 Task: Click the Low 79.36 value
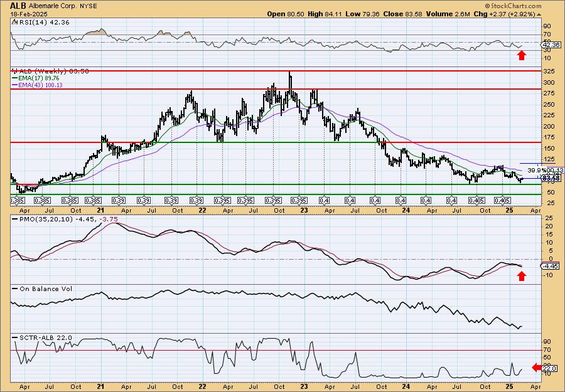coord(362,14)
